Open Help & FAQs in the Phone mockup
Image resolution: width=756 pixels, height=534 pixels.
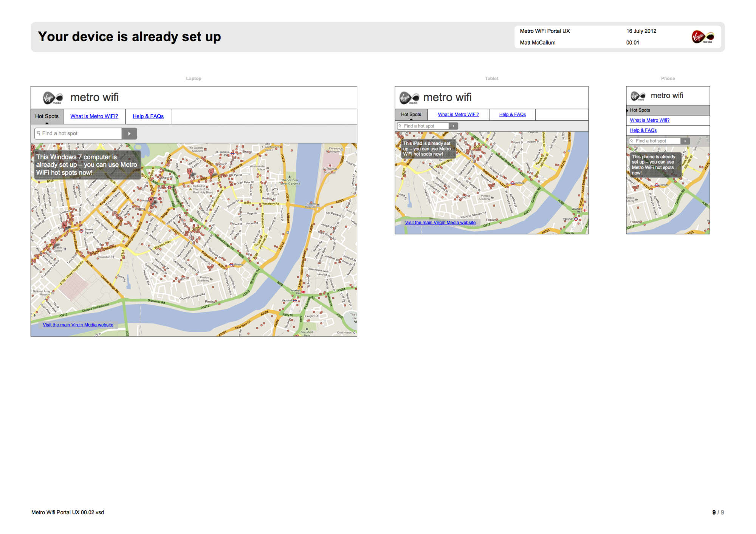tap(643, 130)
